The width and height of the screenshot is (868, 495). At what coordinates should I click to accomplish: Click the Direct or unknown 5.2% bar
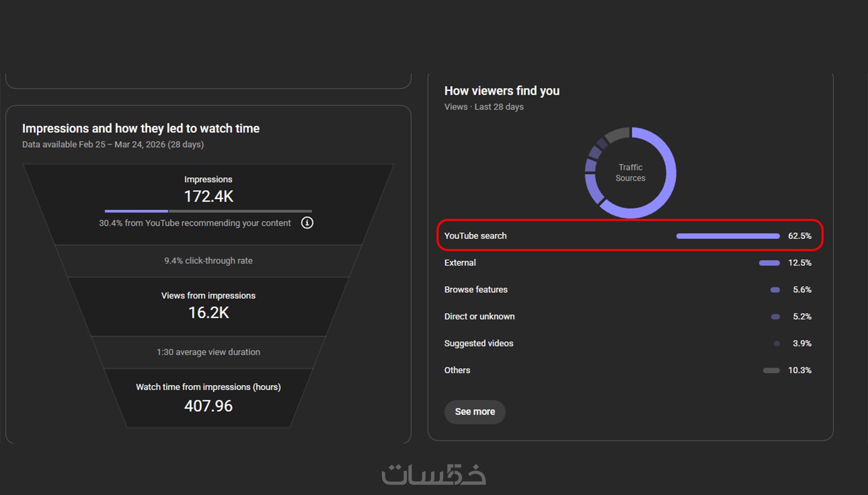pyautogui.click(x=776, y=317)
